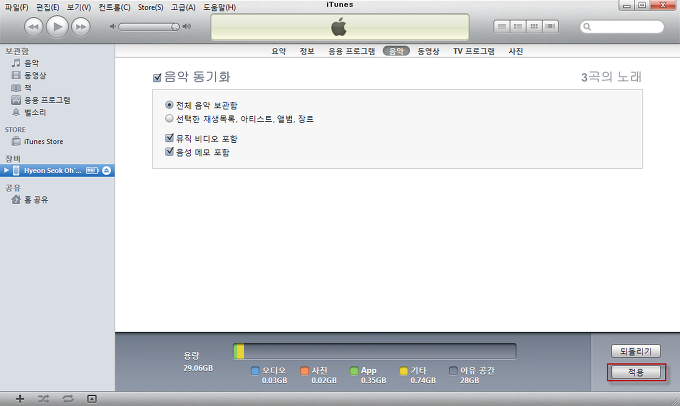Click the 되돌리기 button

click(x=636, y=351)
